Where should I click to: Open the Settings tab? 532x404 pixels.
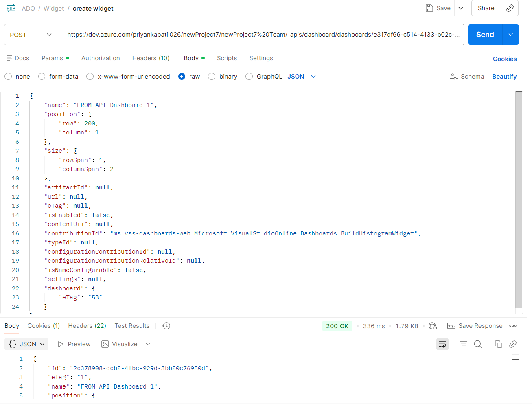261,58
